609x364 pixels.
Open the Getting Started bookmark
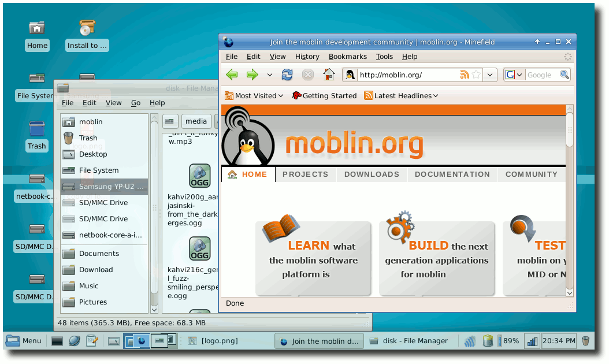pos(324,95)
